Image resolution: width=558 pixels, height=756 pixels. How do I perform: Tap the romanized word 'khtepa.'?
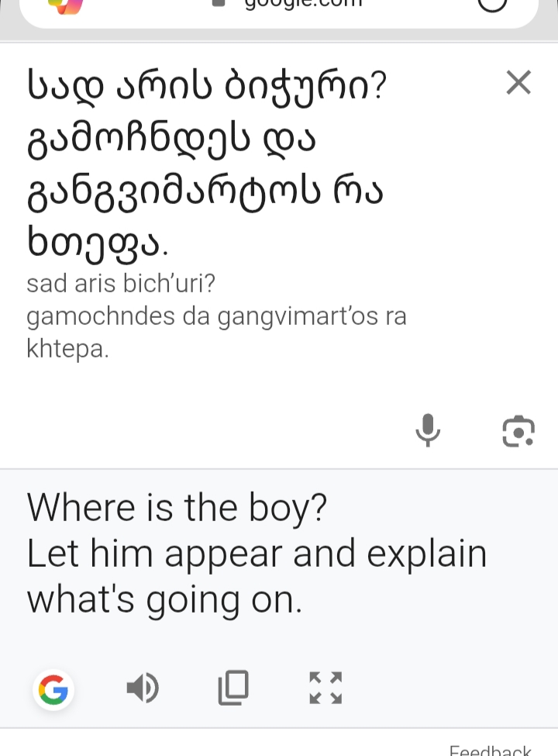(68, 349)
